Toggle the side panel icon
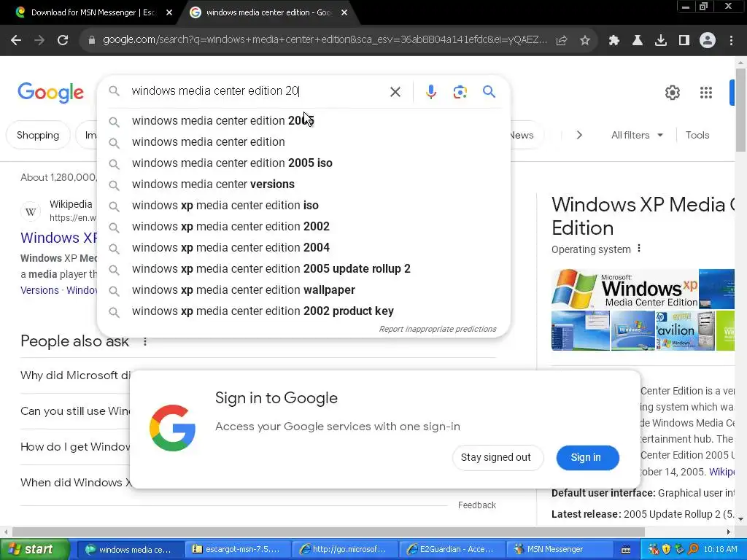This screenshot has height=560, width=747. coord(684,41)
